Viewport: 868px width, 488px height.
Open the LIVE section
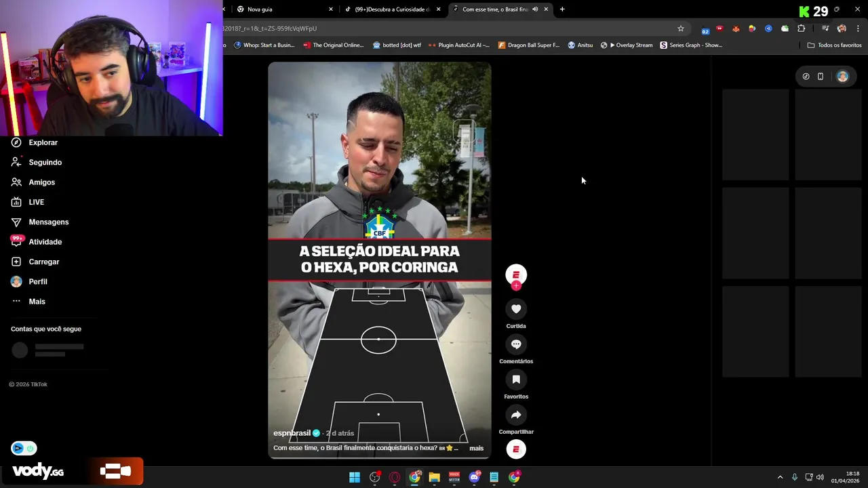pos(28,202)
